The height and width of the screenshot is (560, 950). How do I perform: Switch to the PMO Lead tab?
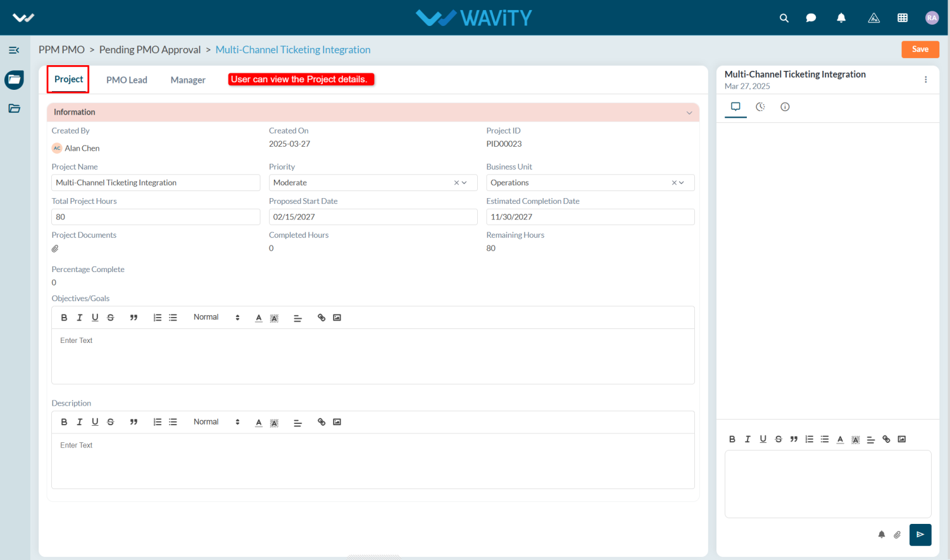(127, 80)
